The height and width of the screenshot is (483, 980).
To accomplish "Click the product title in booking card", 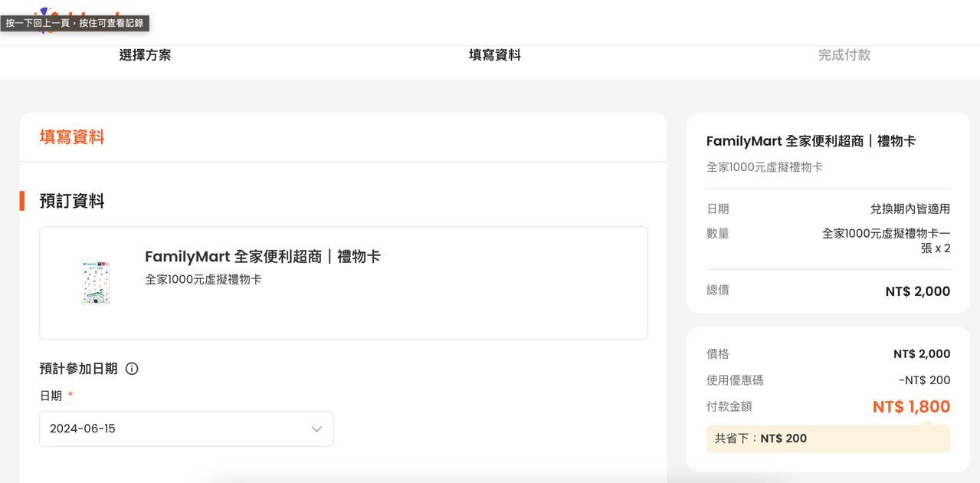I will [262, 257].
